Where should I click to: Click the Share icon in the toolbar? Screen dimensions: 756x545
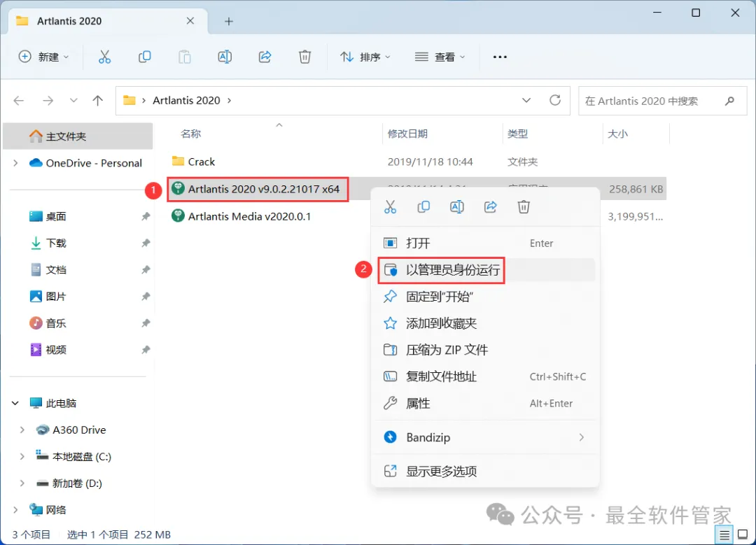click(x=265, y=57)
